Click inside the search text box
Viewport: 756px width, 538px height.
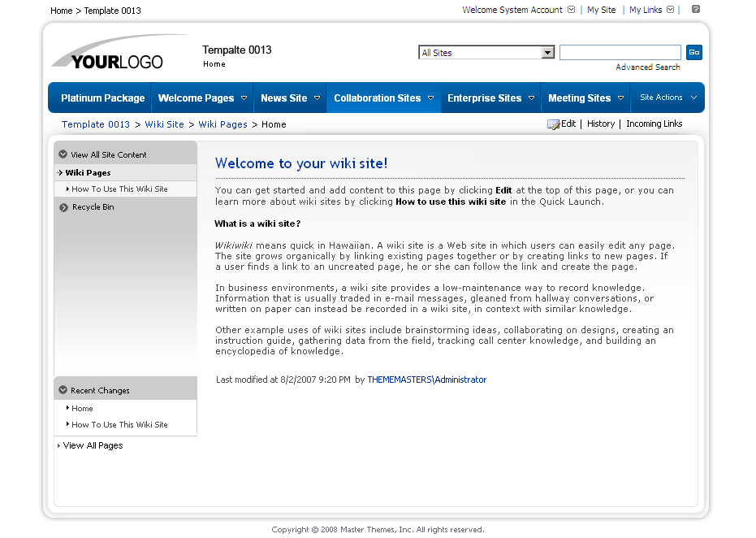click(x=620, y=53)
